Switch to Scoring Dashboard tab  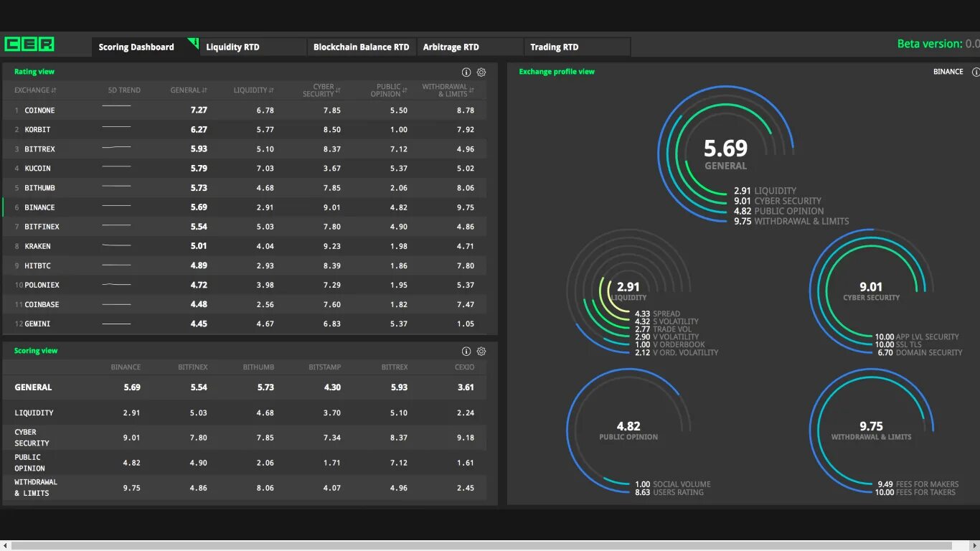coord(145,47)
